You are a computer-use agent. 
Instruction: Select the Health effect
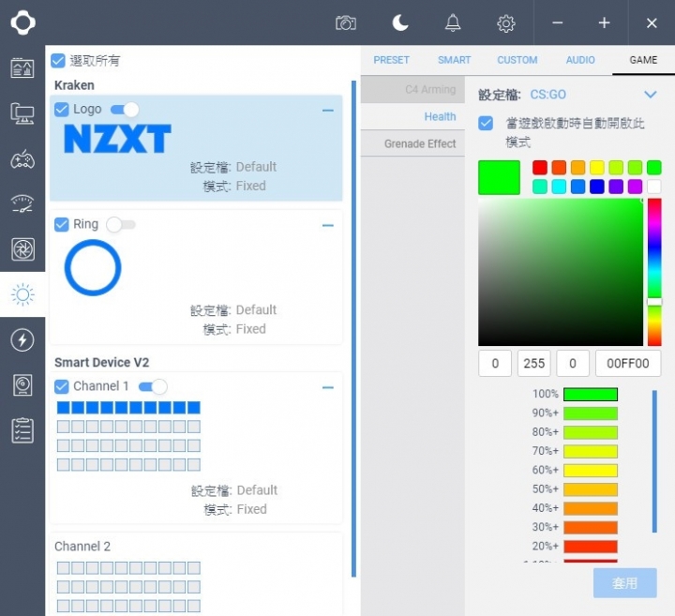(412, 116)
